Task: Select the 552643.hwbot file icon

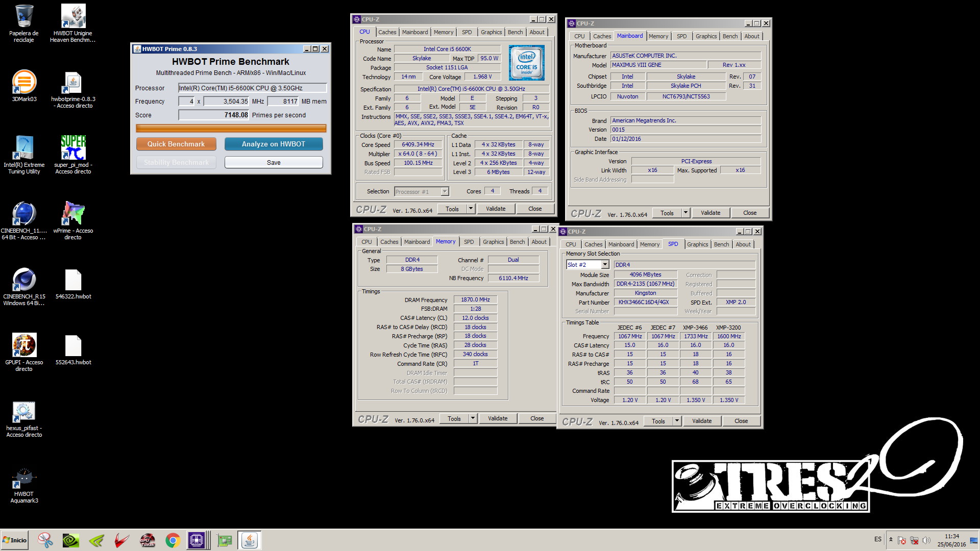Action: tap(73, 349)
